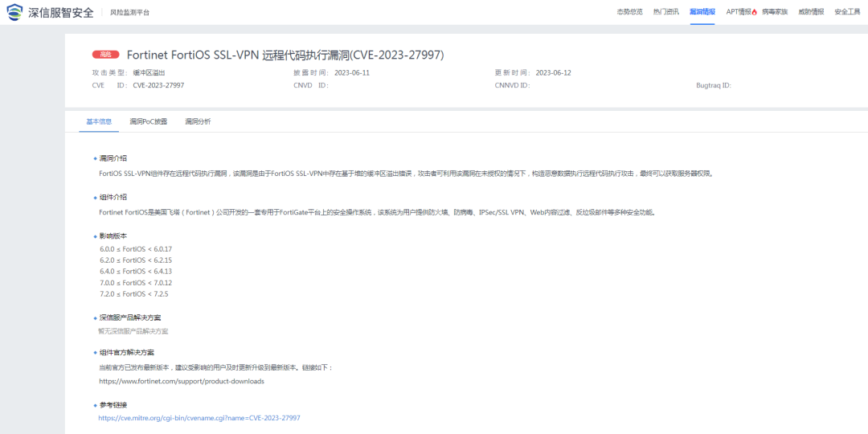Click the 影响版本 section heading
The width and height of the screenshot is (868, 434).
113,235
